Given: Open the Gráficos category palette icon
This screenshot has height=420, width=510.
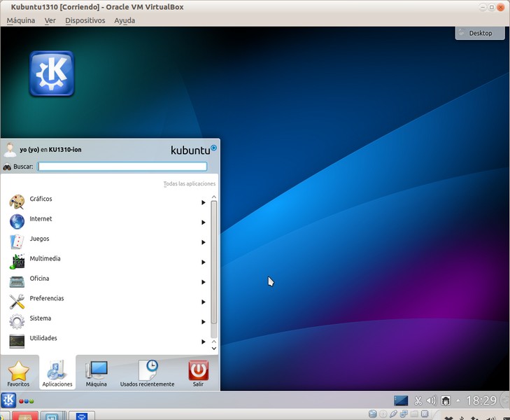Looking at the screenshot, I should pyautogui.click(x=17, y=202).
